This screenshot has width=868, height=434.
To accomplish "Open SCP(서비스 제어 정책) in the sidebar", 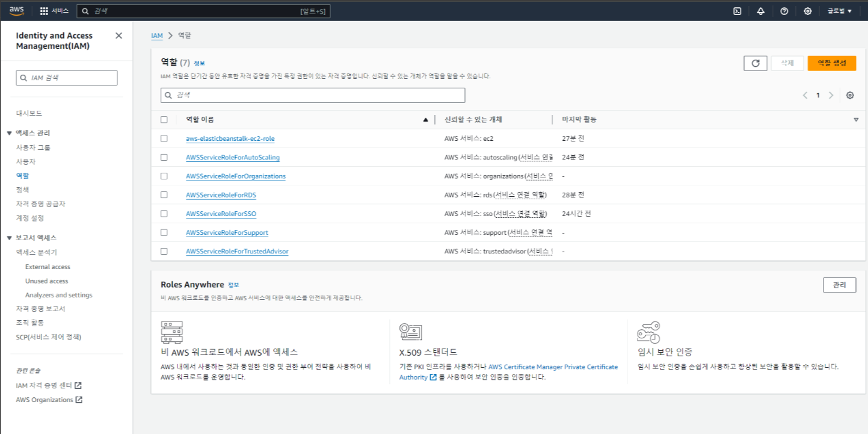I will point(49,337).
